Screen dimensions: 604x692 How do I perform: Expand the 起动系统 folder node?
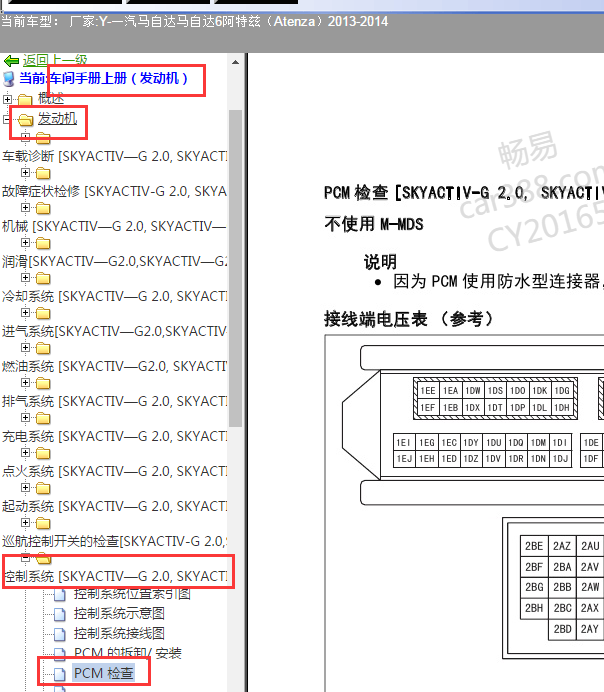pyautogui.click(x=26, y=487)
